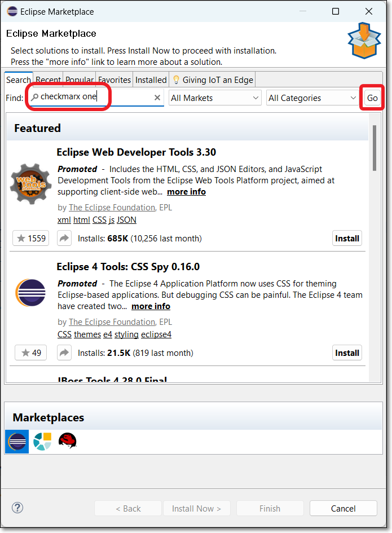Click the xml tag link
Image resolution: width=392 pixels, height=533 pixels.
(64, 220)
